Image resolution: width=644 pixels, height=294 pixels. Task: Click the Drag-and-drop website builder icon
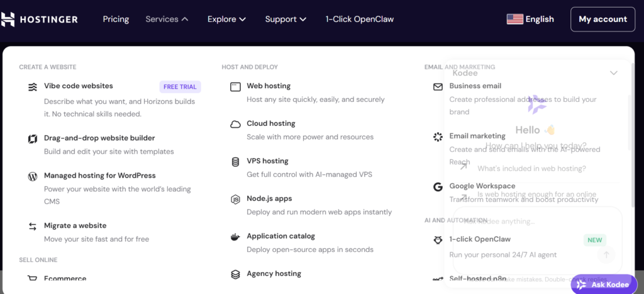[33, 139]
